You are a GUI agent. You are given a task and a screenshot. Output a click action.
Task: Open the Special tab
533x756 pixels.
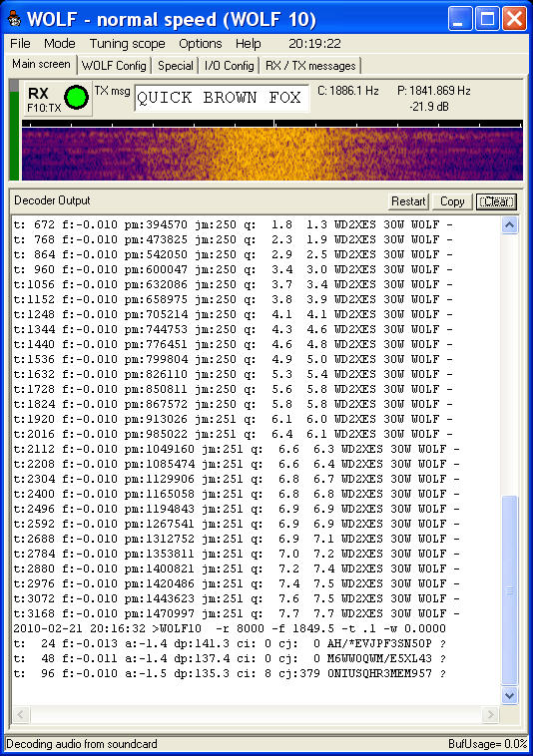pyautogui.click(x=175, y=66)
